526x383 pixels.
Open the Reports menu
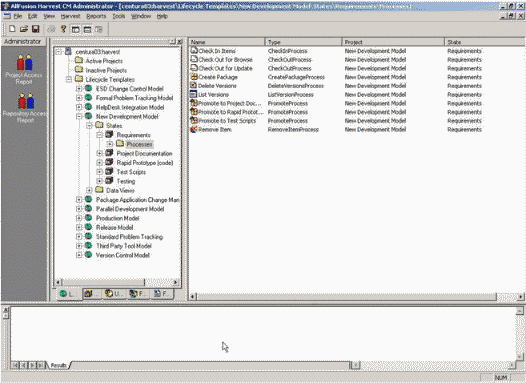click(x=96, y=16)
